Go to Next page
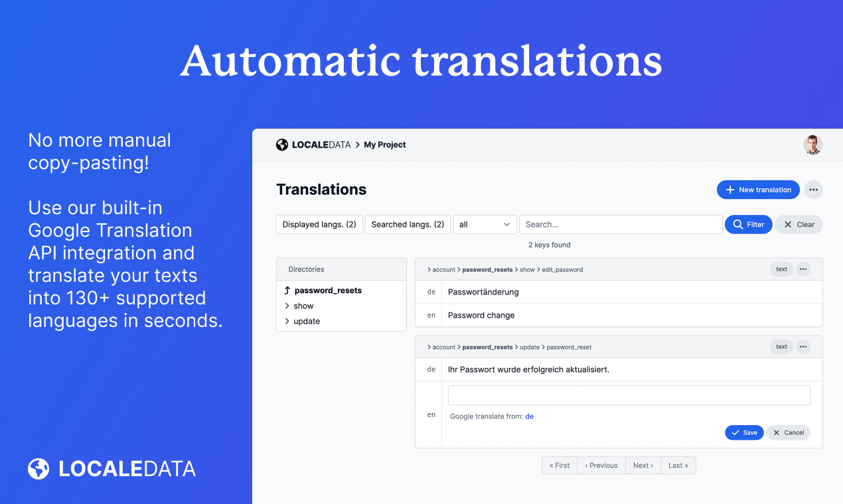This screenshot has height=504, width=843. 643,466
